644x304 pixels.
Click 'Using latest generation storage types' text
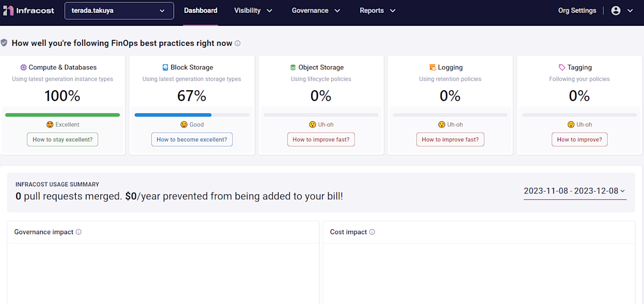coord(192,79)
